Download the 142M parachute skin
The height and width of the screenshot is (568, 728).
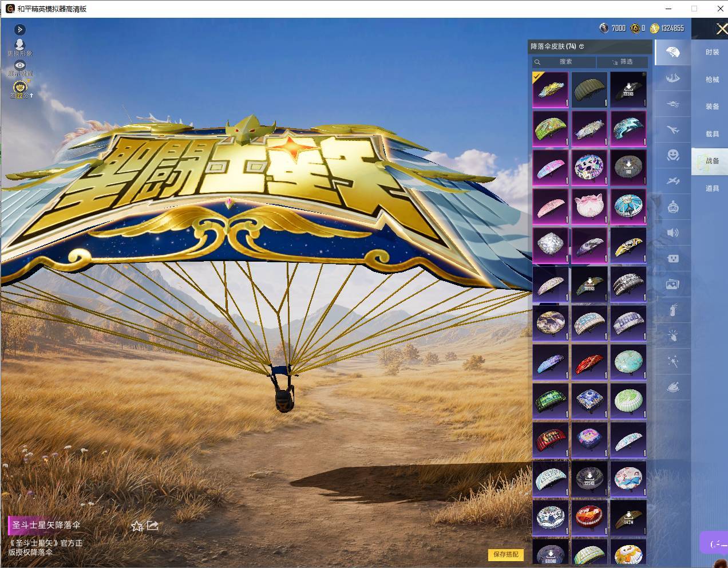628,518
